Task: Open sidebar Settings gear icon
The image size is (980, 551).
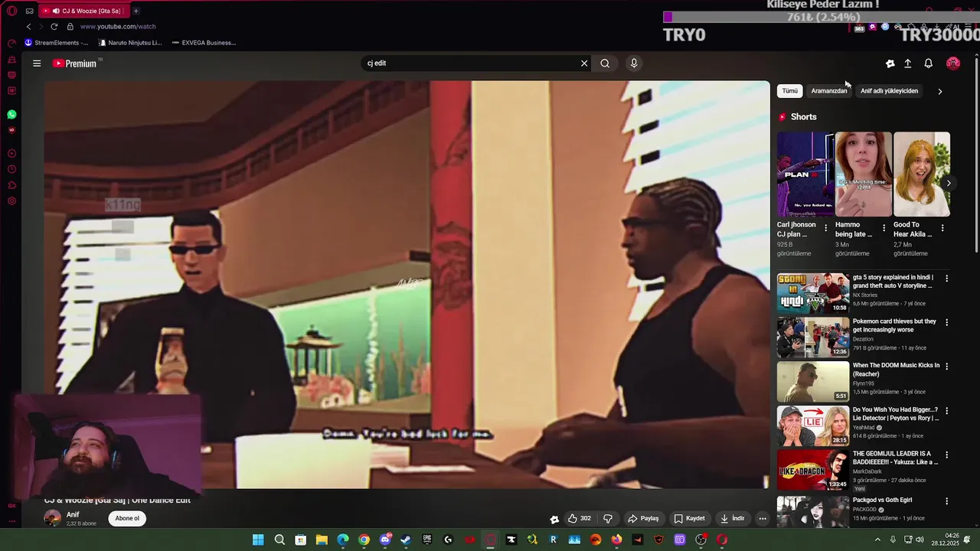Action: [x=11, y=201]
